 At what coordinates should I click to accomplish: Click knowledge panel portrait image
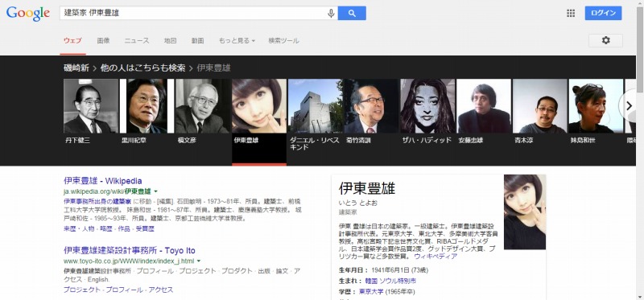(525, 212)
